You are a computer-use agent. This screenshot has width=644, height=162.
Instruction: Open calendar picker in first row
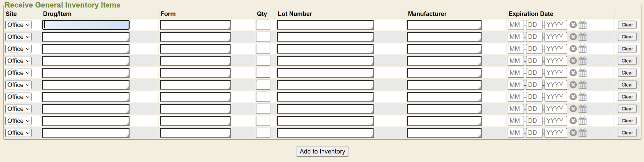582,25
